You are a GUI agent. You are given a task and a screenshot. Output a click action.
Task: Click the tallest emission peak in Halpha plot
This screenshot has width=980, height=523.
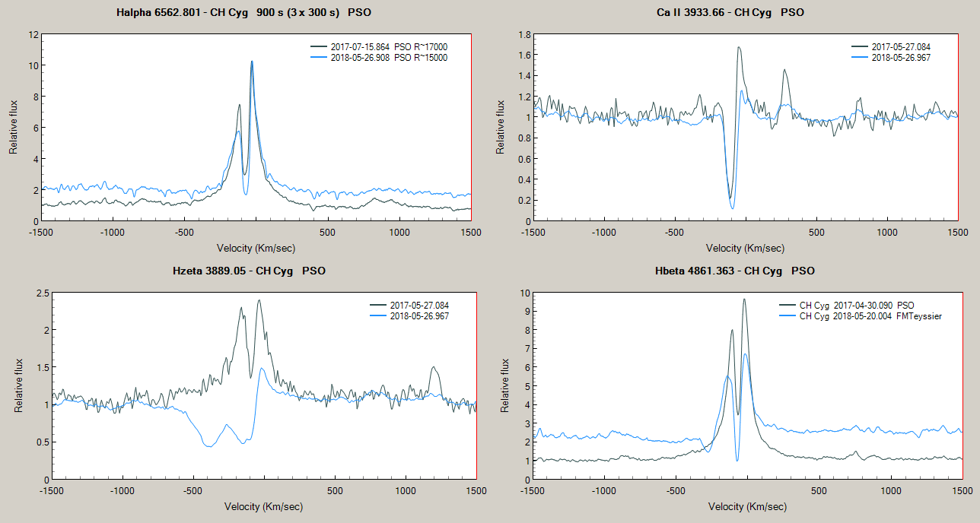click(252, 62)
